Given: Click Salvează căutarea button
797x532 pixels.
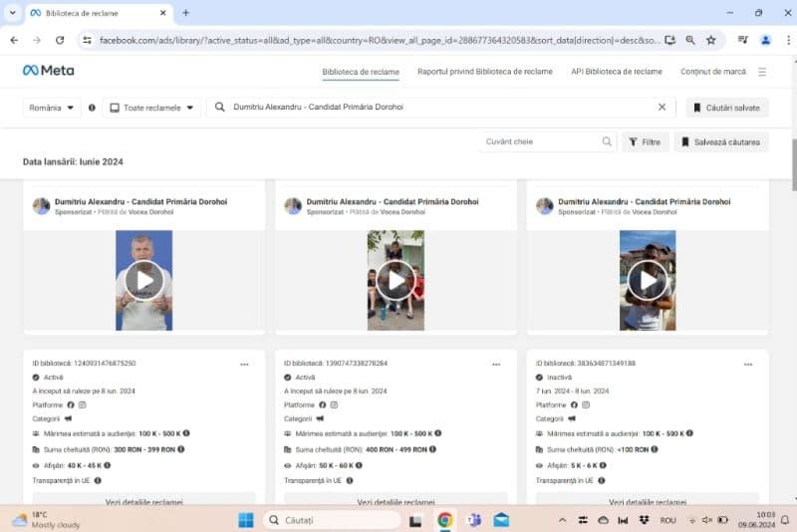Looking at the screenshot, I should coord(721,142).
